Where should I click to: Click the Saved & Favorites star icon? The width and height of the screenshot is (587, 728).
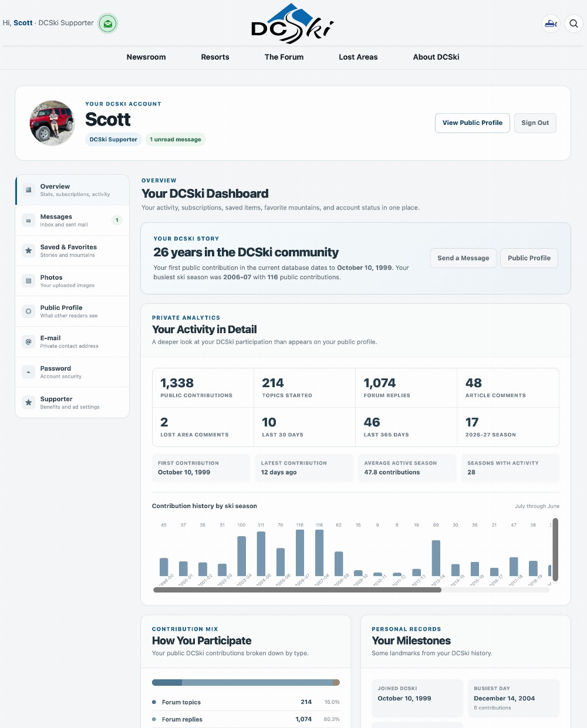(28, 250)
